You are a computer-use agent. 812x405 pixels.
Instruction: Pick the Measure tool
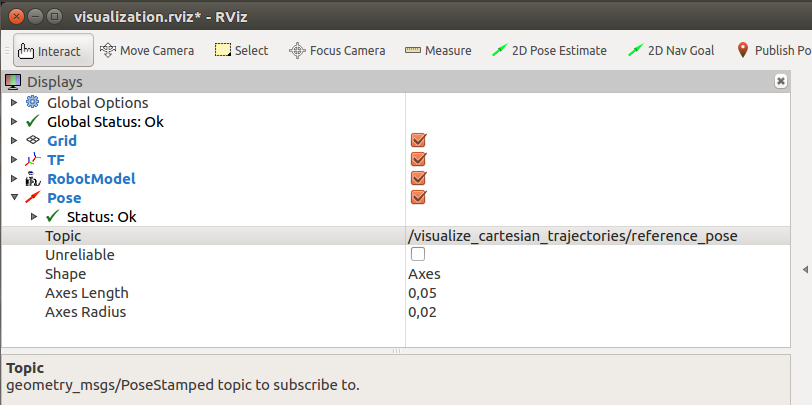pyautogui.click(x=438, y=51)
